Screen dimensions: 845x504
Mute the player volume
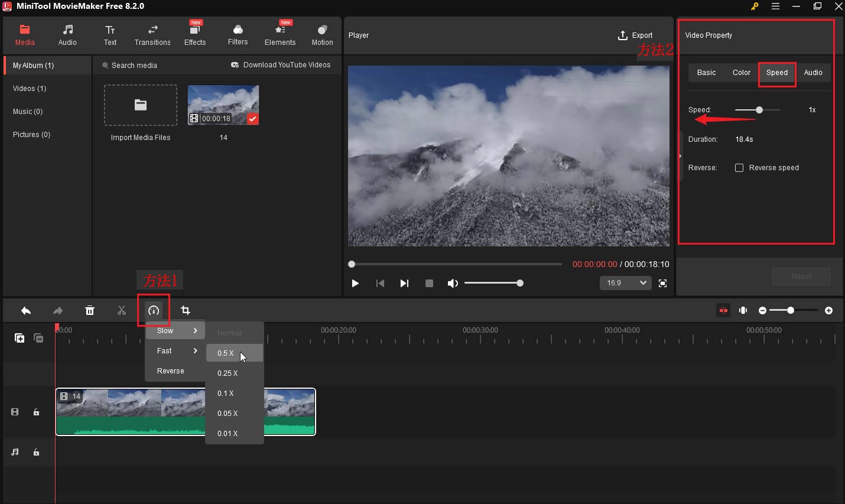click(x=453, y=284)
